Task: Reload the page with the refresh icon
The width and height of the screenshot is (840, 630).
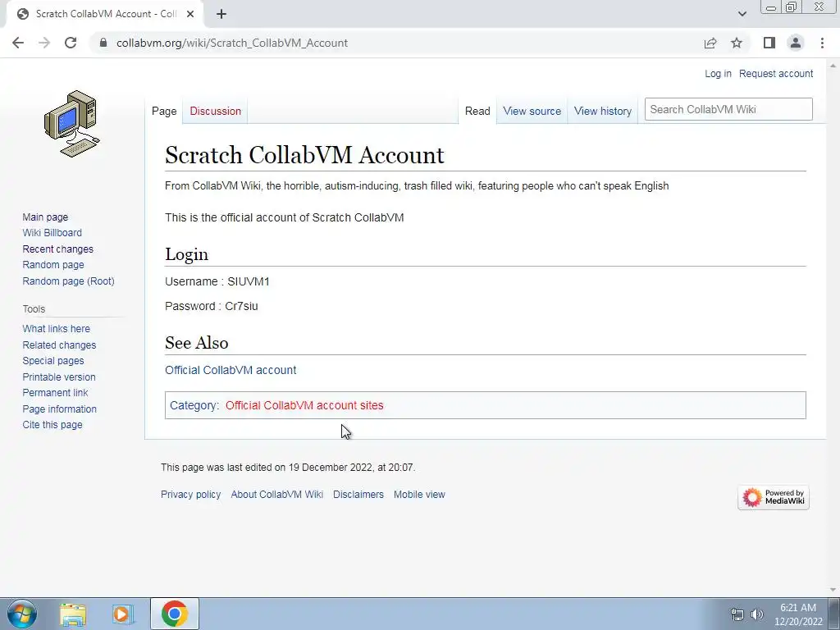Action: 71,43
